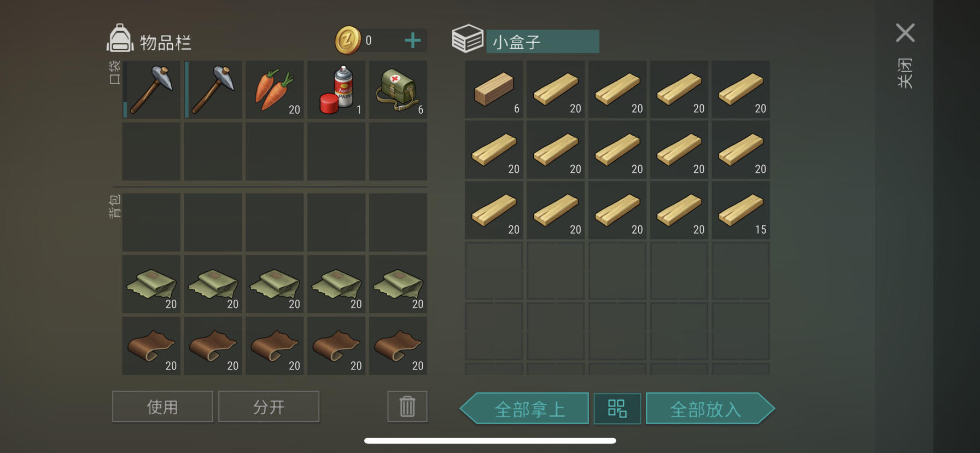Viewport: 980px width, 453px height.
Task: Select the green first aid kit bag
Action: [x=398, y=90]
